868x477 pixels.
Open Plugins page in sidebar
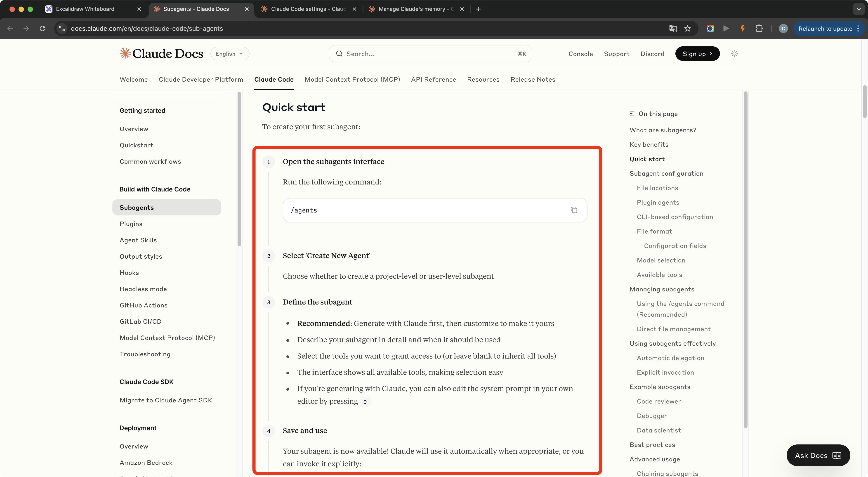(x=131, y=224)
